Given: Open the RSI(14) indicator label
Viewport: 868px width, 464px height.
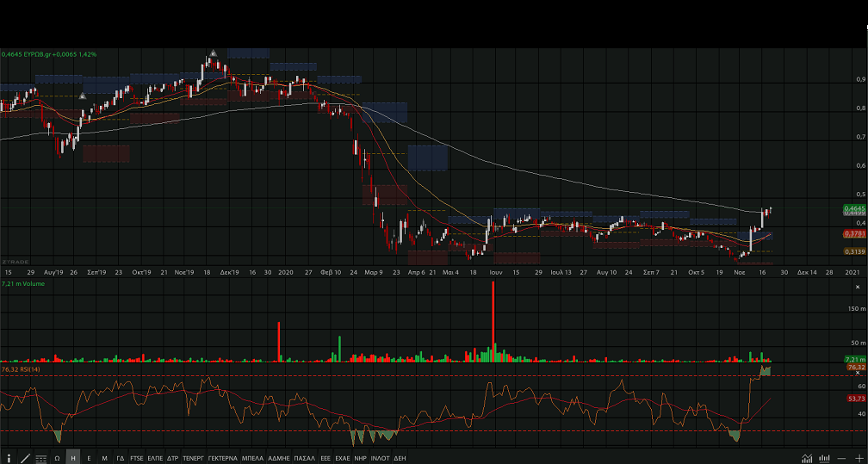Looking at the screenshot, I should pos(22,368).
